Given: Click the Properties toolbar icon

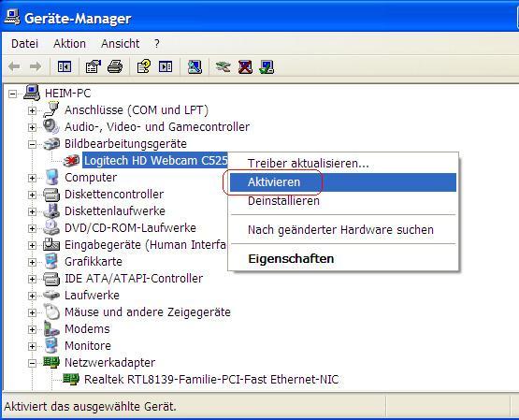Looking at the screenshot, I should pyautogui.click(x=94, y=66).
